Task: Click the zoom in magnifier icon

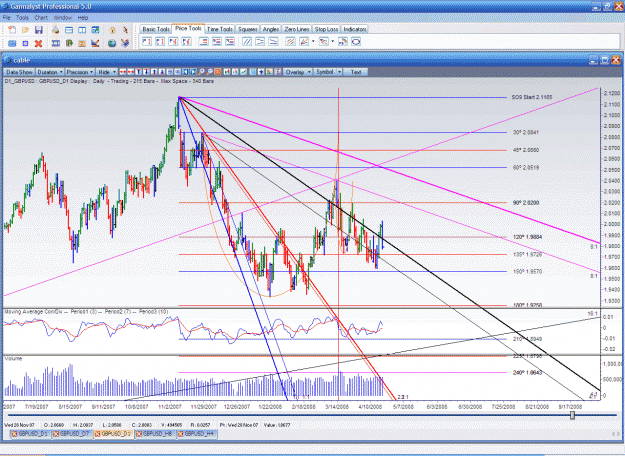Action: (x=201, y=72)
